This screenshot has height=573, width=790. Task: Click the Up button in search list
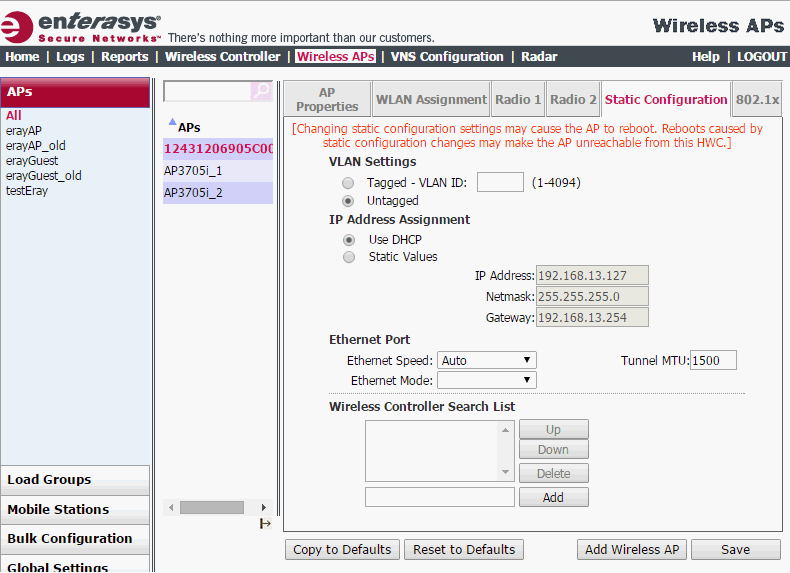(554, 429)
